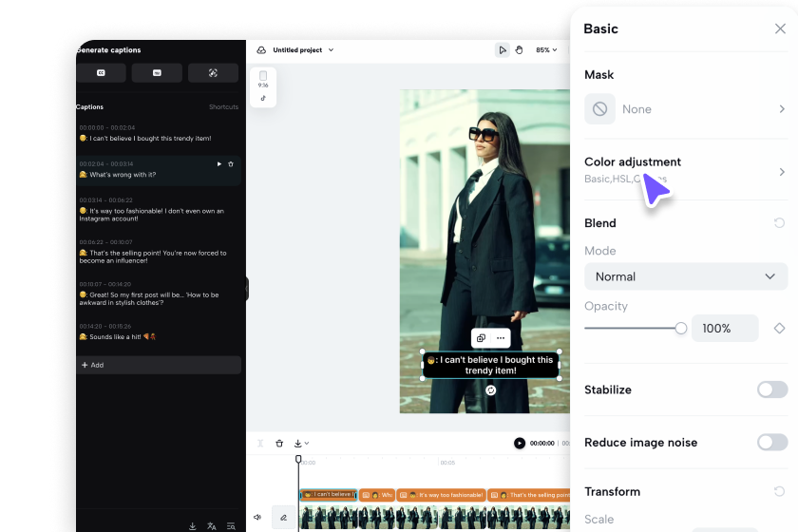This screenshot has width=798, height=532.
Task: Play the 'What's wrong with it?' caption
Action: pyautogui.click(x=219, y=164)
